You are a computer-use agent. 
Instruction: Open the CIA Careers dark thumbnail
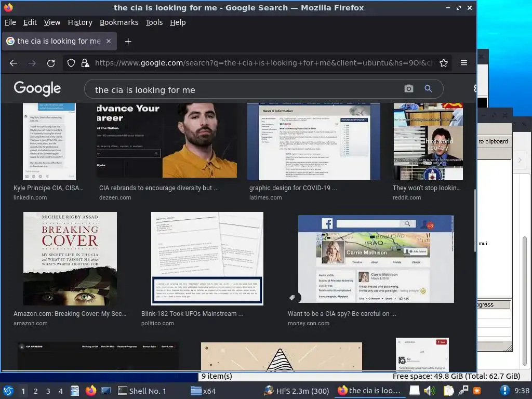[98, 356]
